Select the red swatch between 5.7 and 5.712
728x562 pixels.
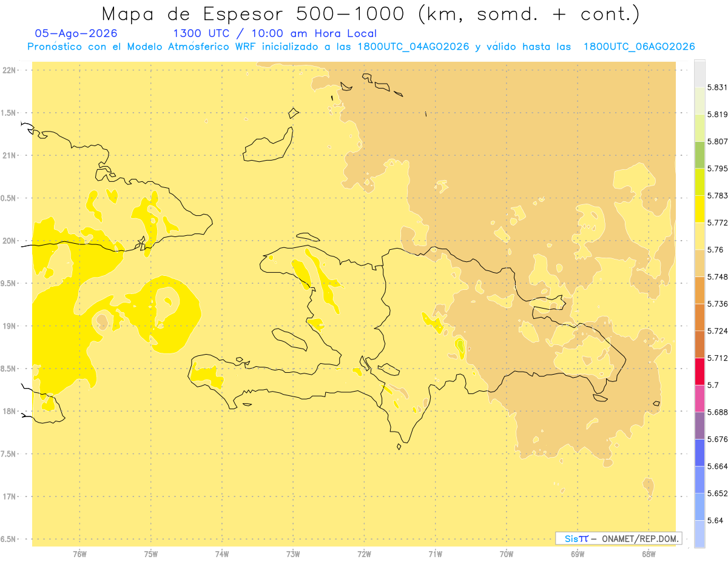tap(699, 371)
